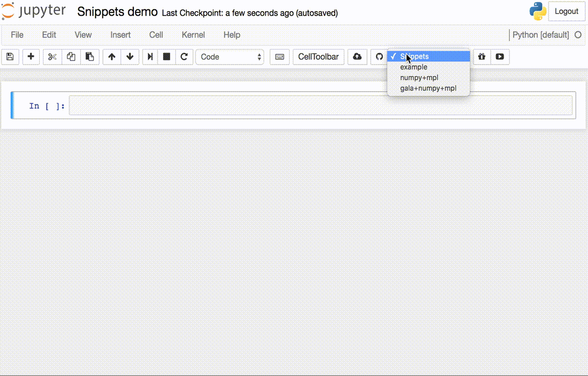Click the Copy cells icon
Viewport: 588px width, 376px height.
pyautogui.click(x=71, y=57)
